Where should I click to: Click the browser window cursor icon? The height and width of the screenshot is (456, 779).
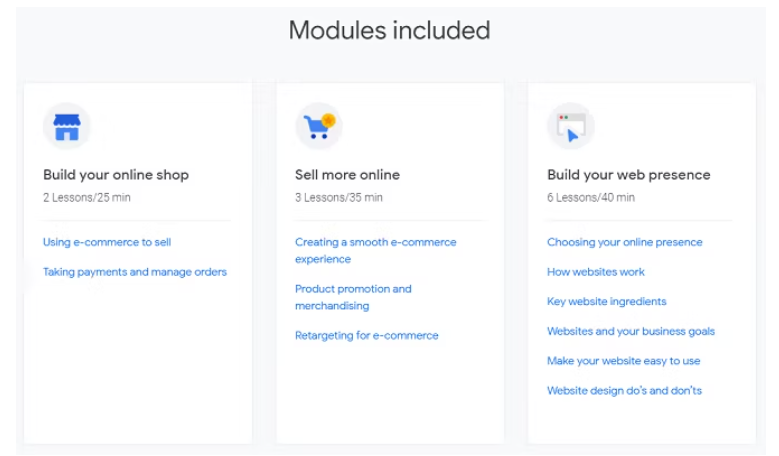click(x=571, y=127)
